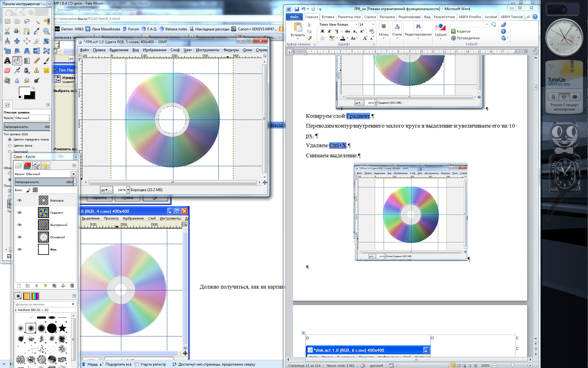Open the Кодексы button in Word ribbon
Image resolution: width=588 pixels, height=368 pixels.
[461, 31]
